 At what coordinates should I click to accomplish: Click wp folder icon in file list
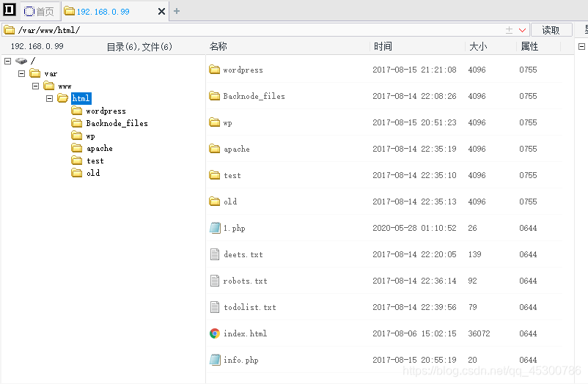point(215,122)
